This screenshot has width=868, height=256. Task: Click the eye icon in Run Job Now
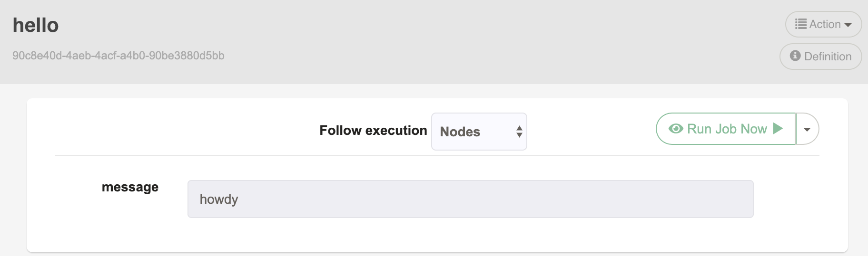pyautogui.click(x=676, y=129)
